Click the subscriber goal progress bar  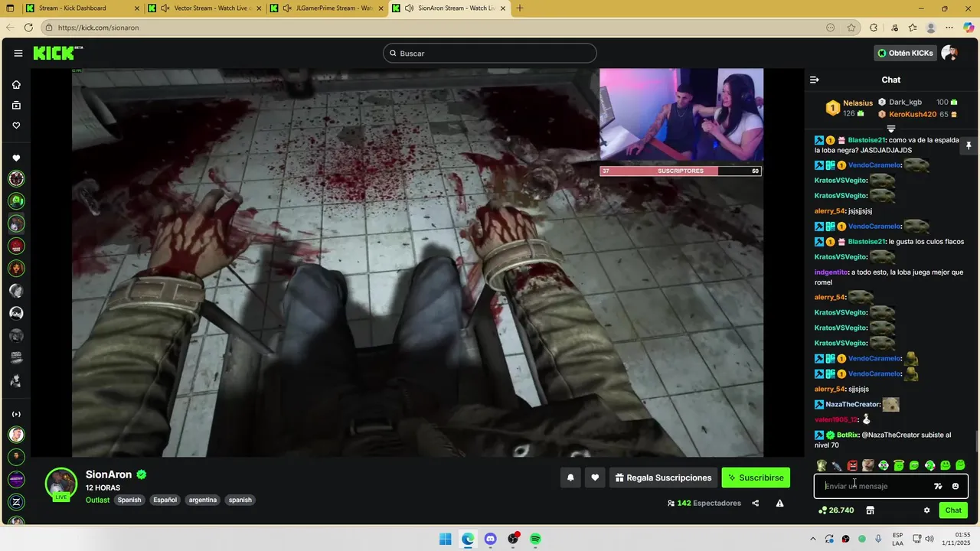coord(681,171)
